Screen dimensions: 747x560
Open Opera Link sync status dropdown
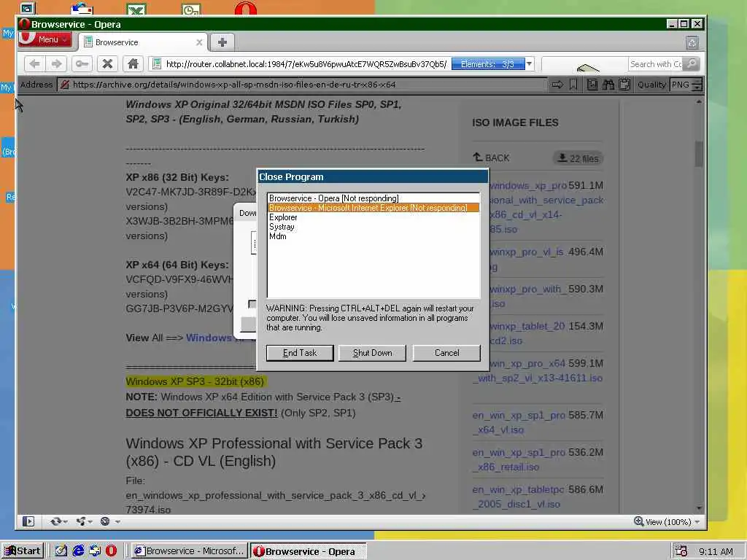coord(58,521)
